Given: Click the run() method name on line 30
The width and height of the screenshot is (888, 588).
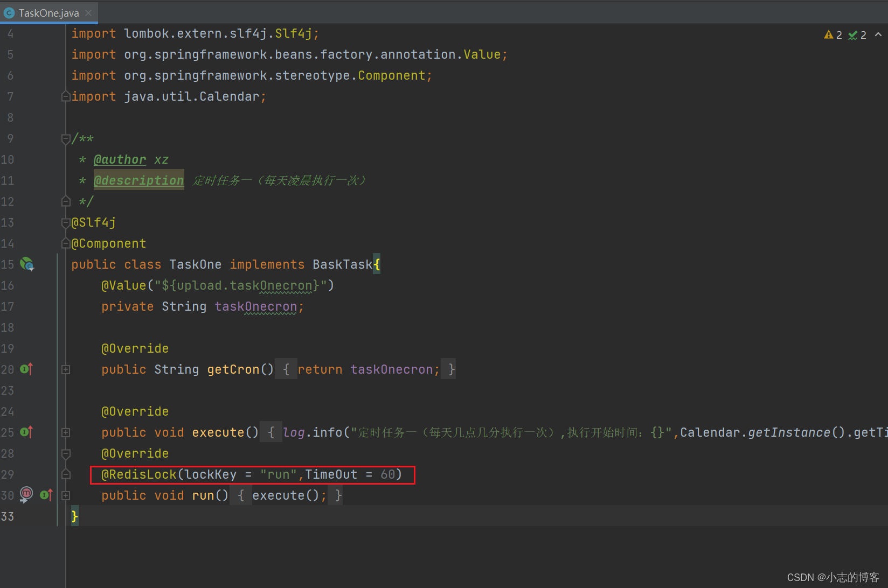Looking at the screenshot, I should [203, 495].
